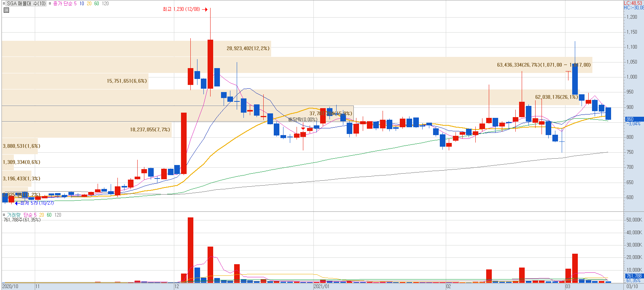Click the 배당락(0.00%) ex-dividend marker
The width and height of the screenshot is (644, 290).
point(303,119)
